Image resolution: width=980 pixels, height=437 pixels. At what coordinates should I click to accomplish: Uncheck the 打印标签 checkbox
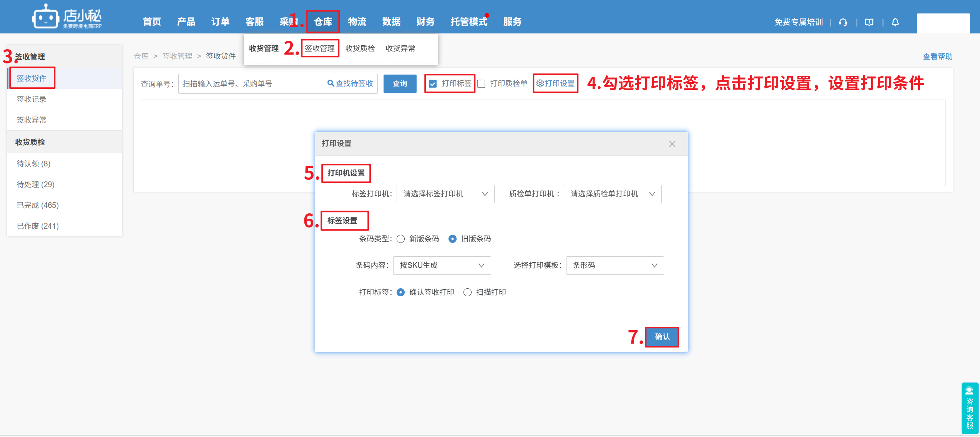pos(433,84)
